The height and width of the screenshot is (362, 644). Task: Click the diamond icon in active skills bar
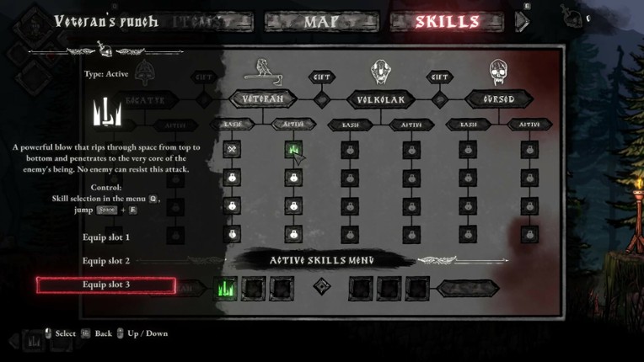click(x=321, y=288)
